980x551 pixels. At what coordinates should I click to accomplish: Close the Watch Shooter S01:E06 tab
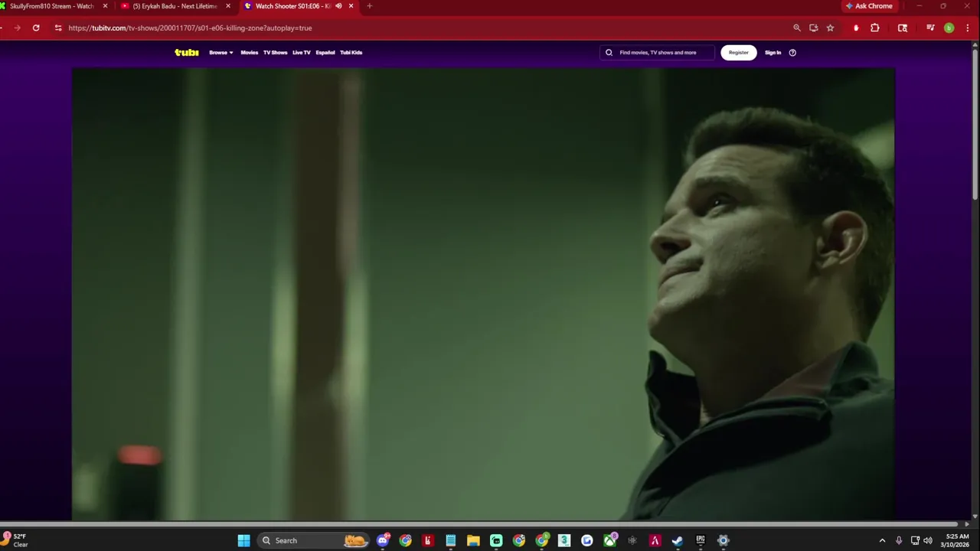(351, 6)
